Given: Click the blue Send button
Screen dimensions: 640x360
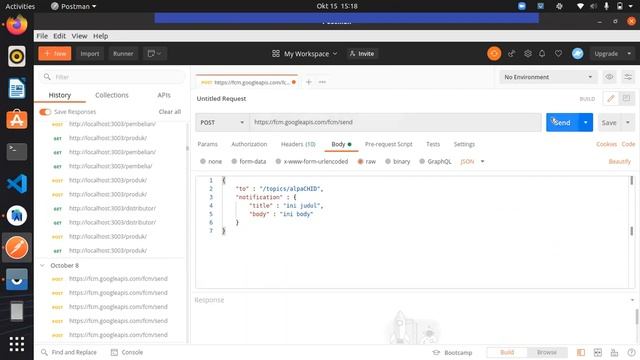Looking at the screenshot, I should coord(562,122).
